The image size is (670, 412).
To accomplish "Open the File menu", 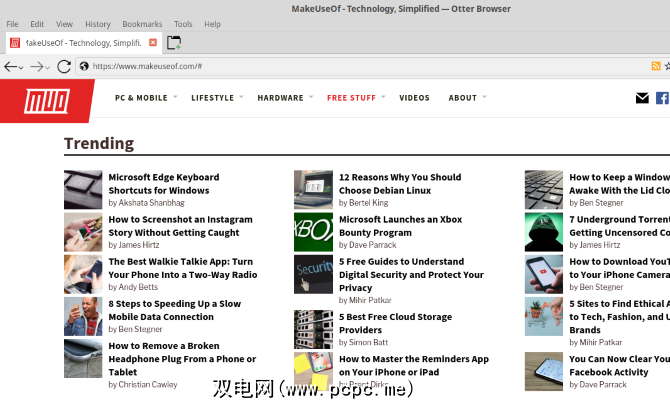I will point(12,24).
